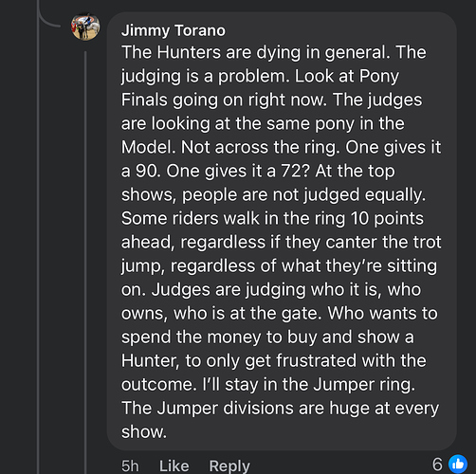
Task: Click the word "Model." in the comment
Action: [149, 147]
